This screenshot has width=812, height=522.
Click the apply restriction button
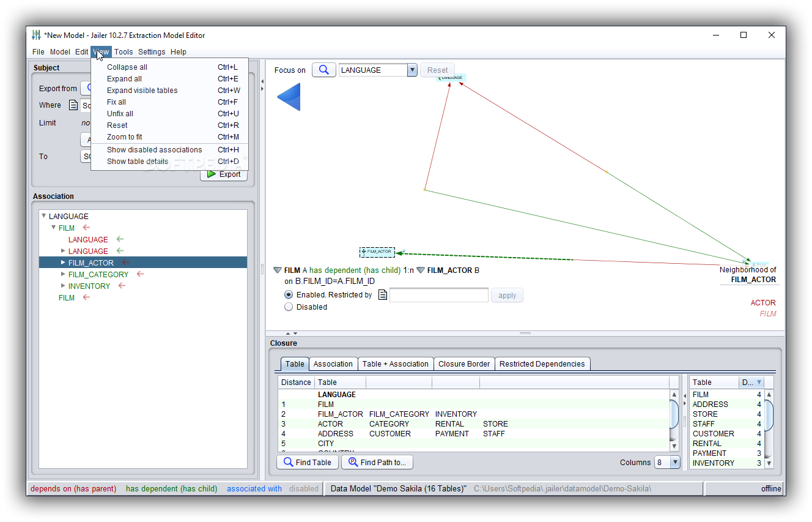[507, 295]
